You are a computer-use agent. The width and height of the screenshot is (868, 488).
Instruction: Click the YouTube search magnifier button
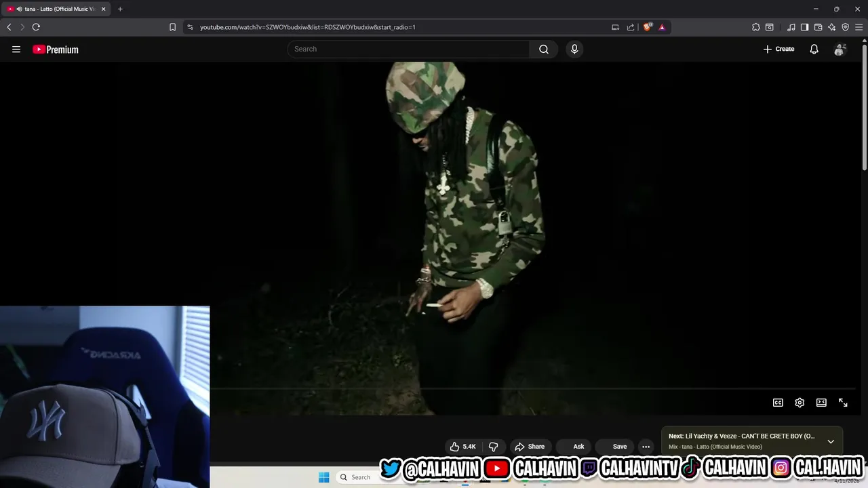[x=544, y=49]
